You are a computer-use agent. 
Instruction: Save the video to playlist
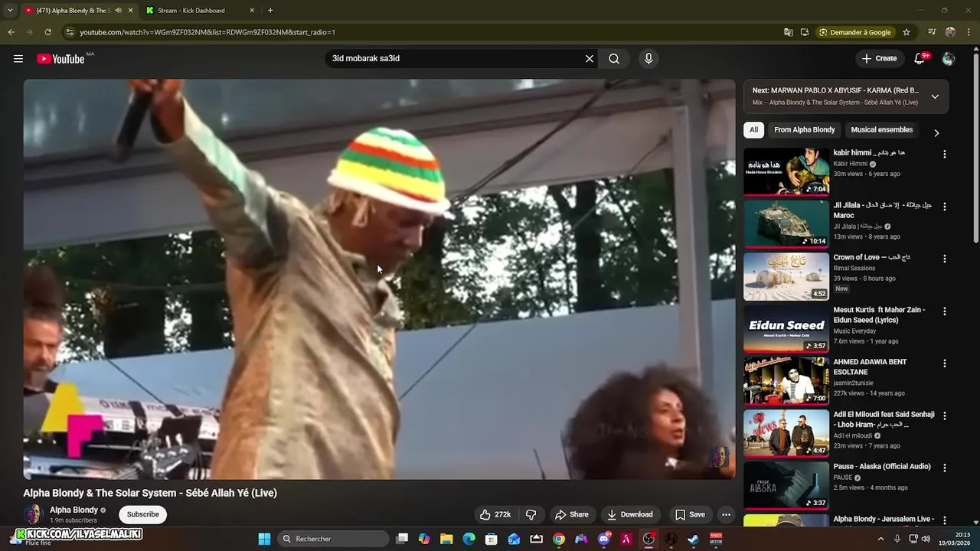(690, 514)
